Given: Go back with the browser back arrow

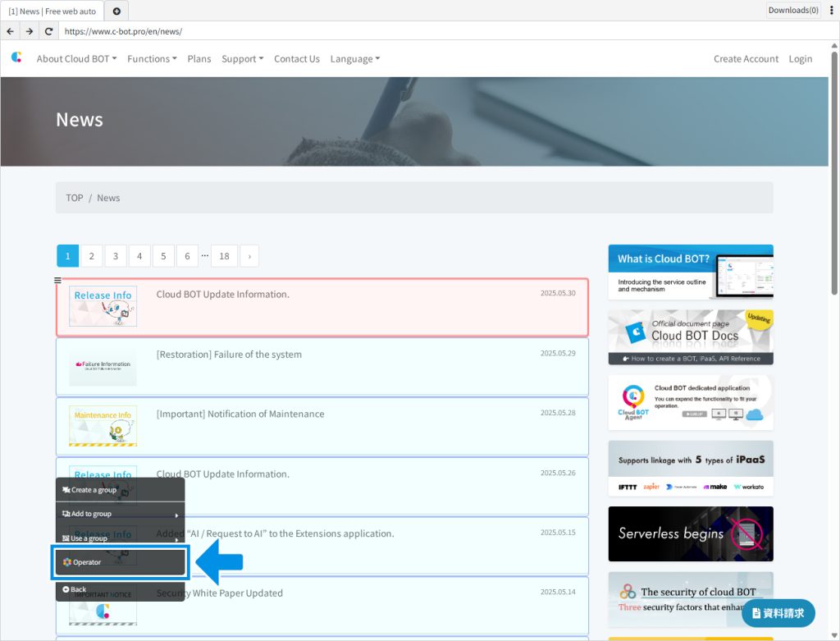Looking at the screenshot, I should coord(10,31).
